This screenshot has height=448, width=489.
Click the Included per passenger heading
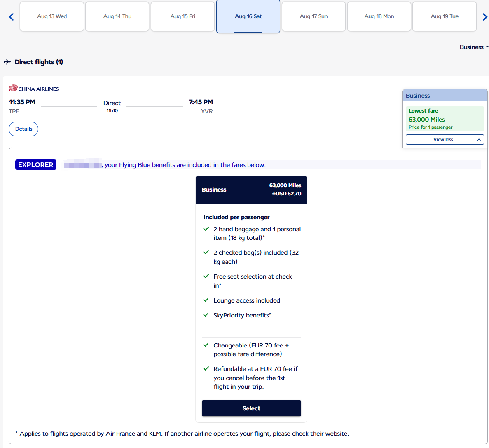click(236, 217)
